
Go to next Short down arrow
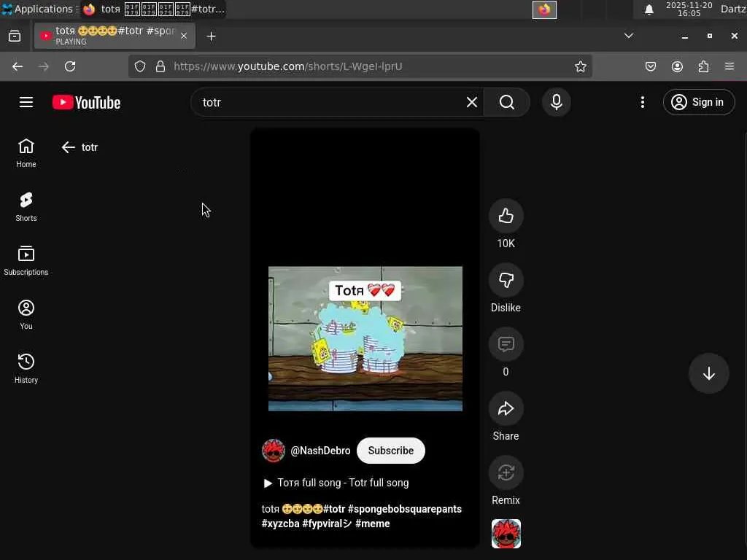pos(708,373)
